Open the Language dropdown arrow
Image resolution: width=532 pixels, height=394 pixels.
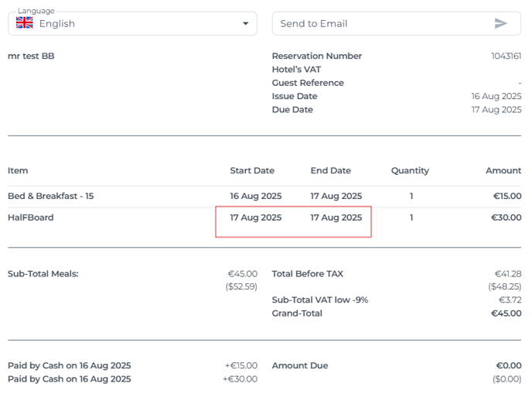click(246, 23)
